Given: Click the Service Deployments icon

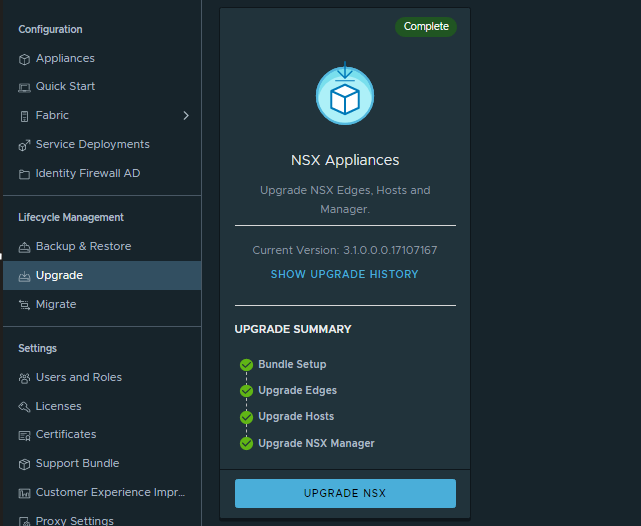Looking at the screenshot, I should point(24,145).
